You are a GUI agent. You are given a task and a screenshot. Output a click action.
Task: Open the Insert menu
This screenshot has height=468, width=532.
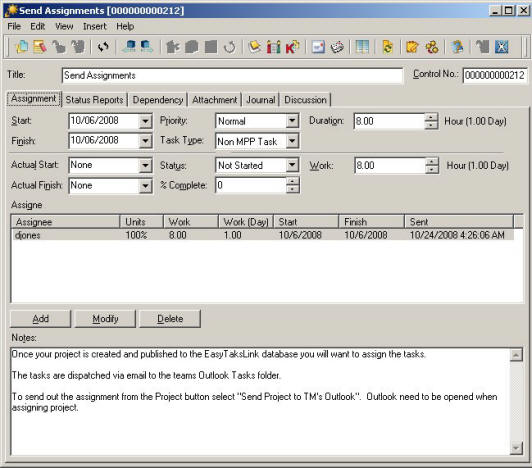(95, 26)
